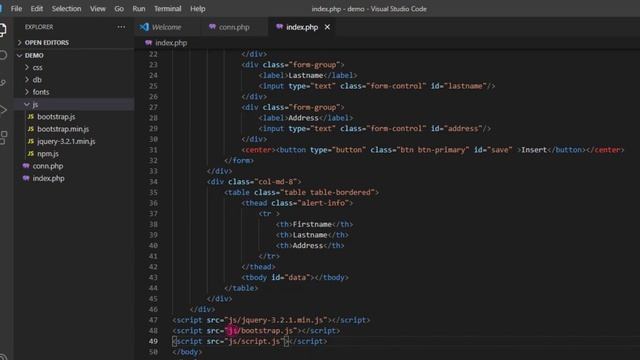
Task: Click 'js/jquery-3.2.1.min.js' in line 47
Action: (x=276, y=320)
